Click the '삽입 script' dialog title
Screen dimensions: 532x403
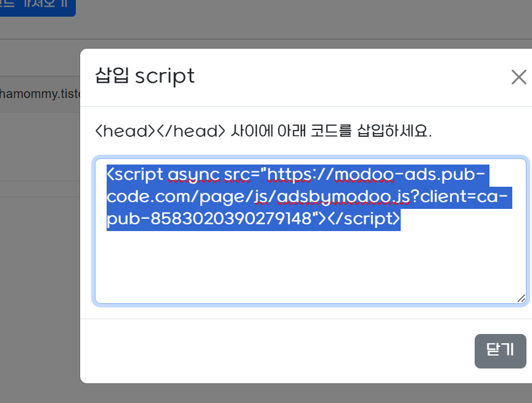(145, 76)
